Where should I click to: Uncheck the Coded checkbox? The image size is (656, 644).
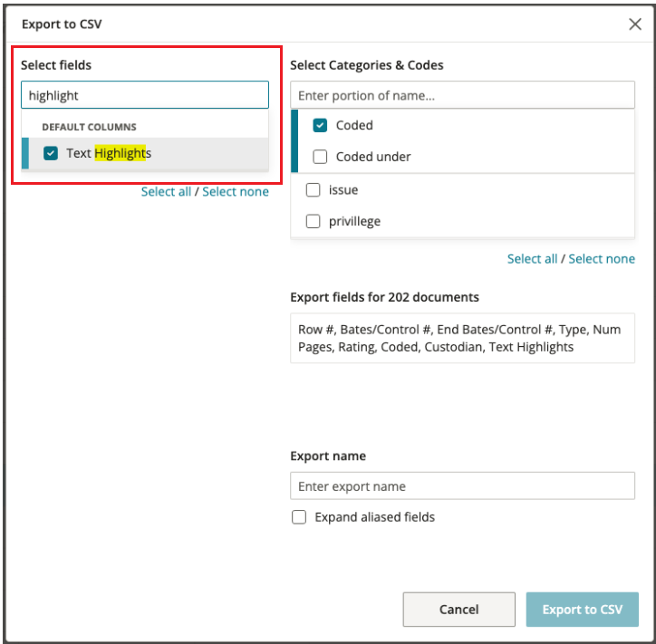(x=320, y=125)
